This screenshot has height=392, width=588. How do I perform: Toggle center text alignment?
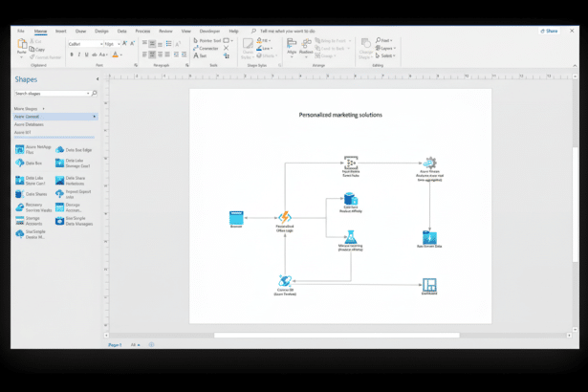[x=152, y=54]
